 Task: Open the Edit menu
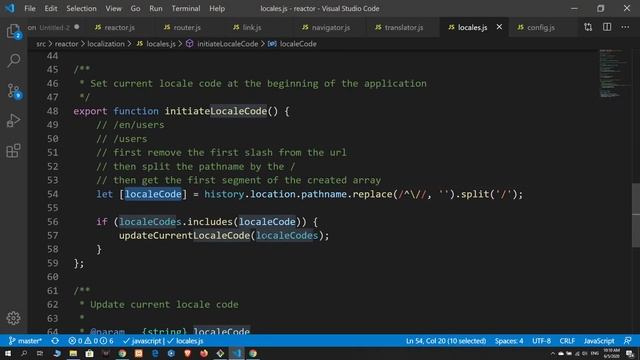(x=51, y=8)
